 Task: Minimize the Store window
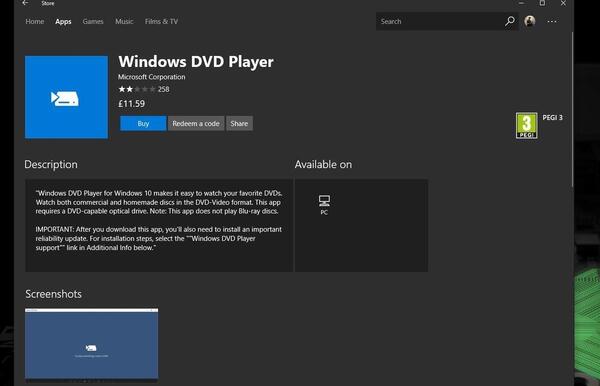coord(521,3)
